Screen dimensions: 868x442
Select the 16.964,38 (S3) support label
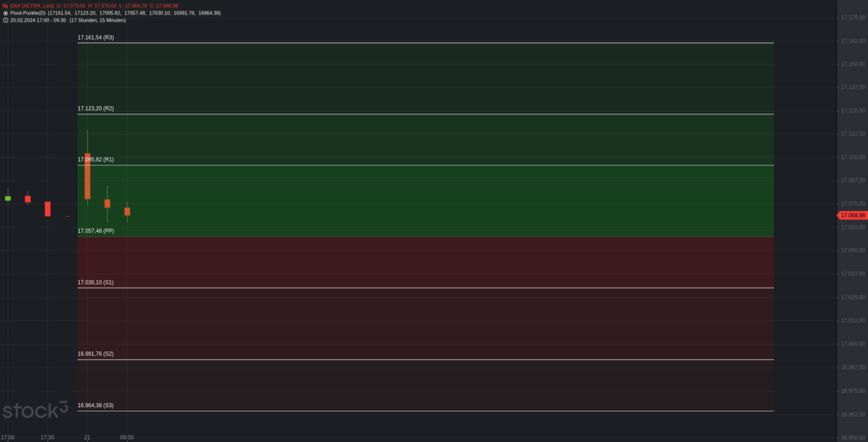tap(96, 406)
